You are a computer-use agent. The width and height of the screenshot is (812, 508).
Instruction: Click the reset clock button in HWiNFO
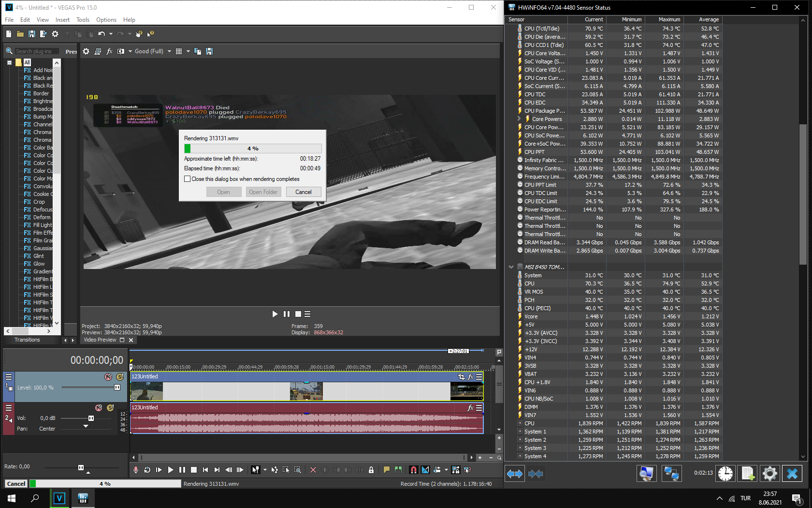pos(725,473)
